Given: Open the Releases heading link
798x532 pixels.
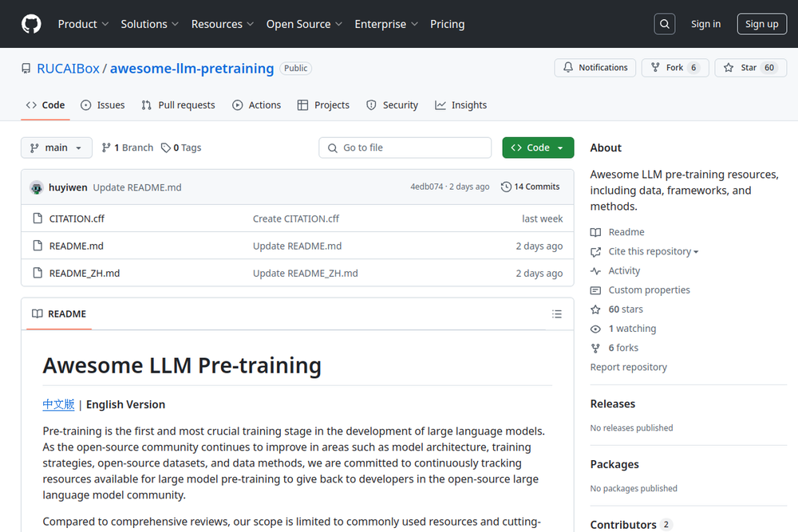Looking at the screenshot, I should click(613, 404).
